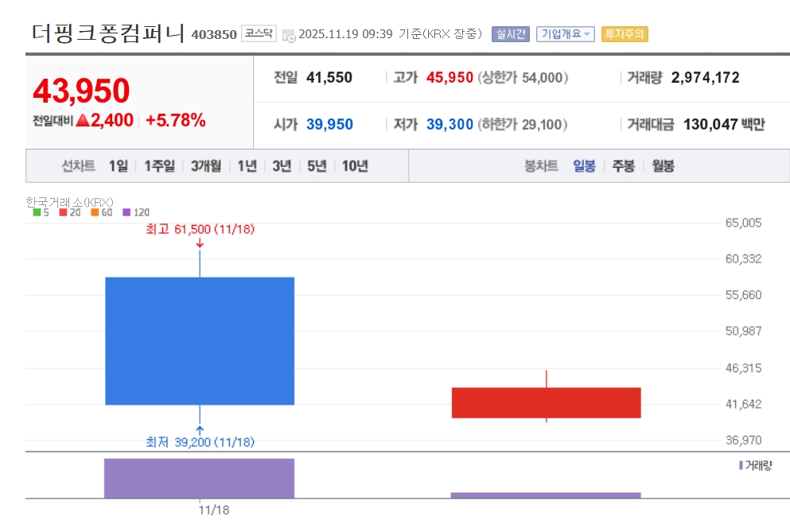Select the 5년 line chart period
The height and width of the screenshot is (532, 790).
point(317,165)
